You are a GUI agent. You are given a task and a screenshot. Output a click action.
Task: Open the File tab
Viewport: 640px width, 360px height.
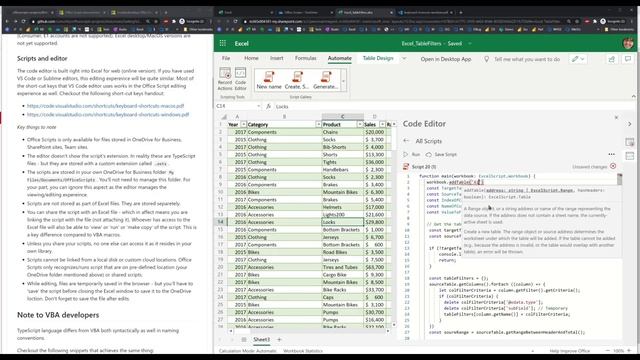tap(226, 58)
